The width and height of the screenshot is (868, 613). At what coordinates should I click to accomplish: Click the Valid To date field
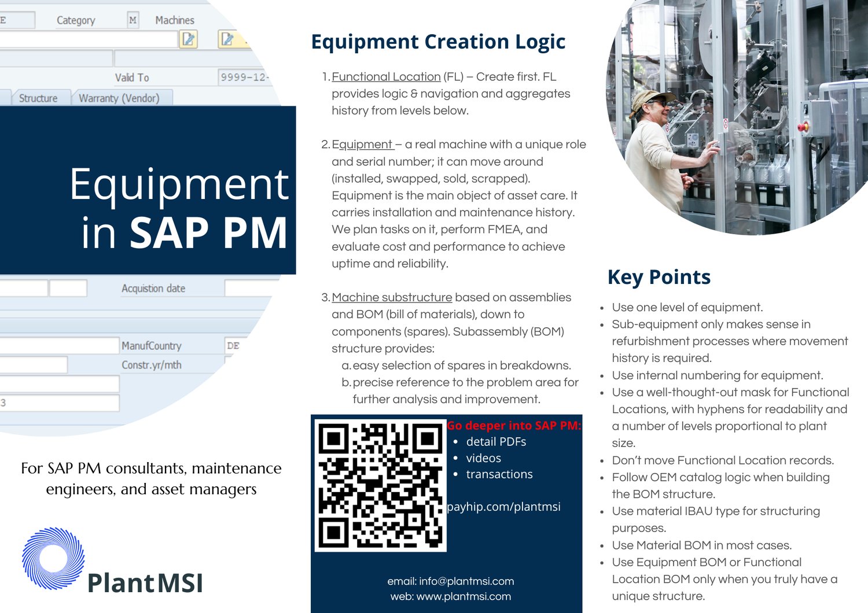click(x=245, y=77)
